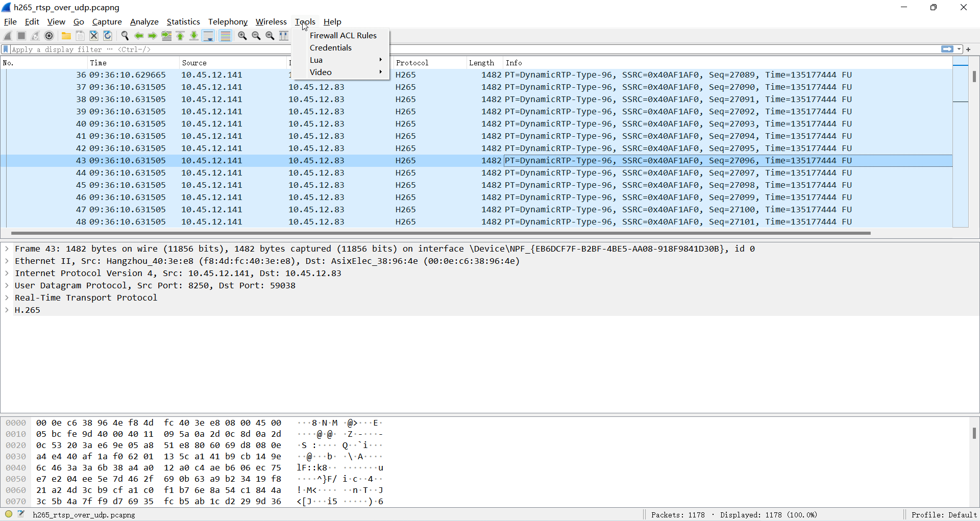Select Firewall ACL Rules menu entry
980x521 pixels.
point(343,36)
